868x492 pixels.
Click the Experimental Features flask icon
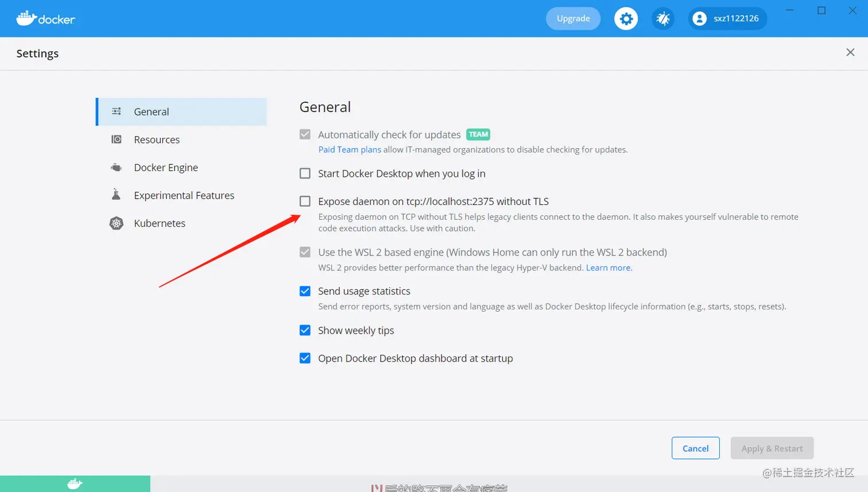click(x=116, y=195)
